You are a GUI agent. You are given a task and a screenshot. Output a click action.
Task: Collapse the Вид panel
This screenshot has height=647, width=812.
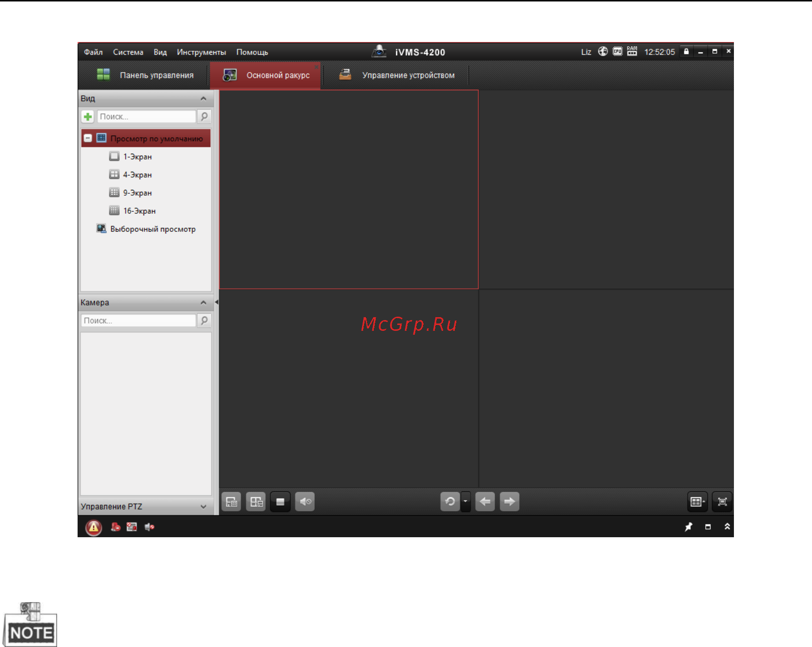(x=203, y=99)
